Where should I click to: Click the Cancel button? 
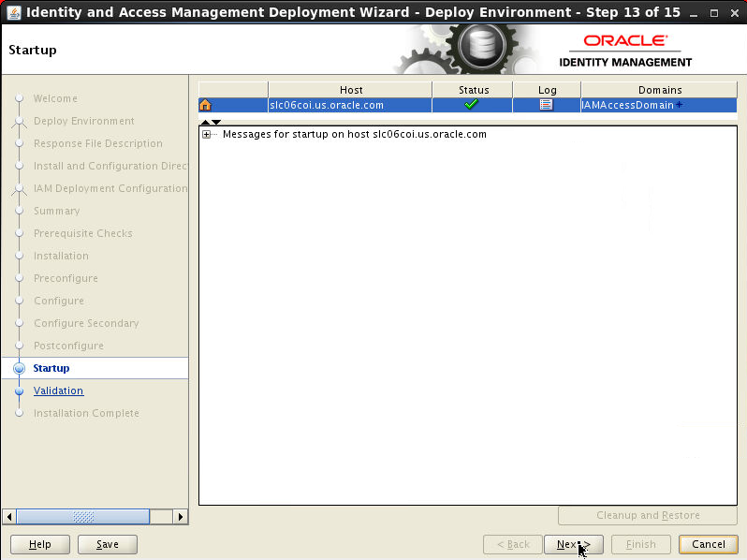pyautogui.click(x=709, y=544)
